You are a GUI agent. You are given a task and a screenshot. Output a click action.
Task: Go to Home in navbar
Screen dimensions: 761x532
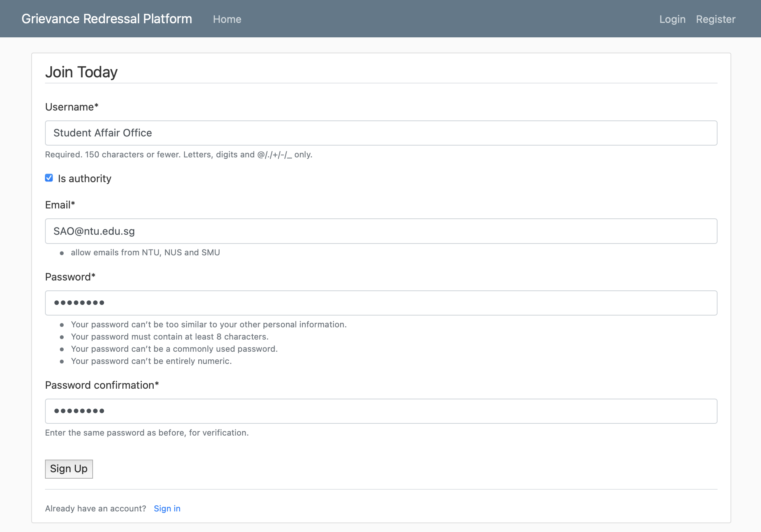(227, 19)
